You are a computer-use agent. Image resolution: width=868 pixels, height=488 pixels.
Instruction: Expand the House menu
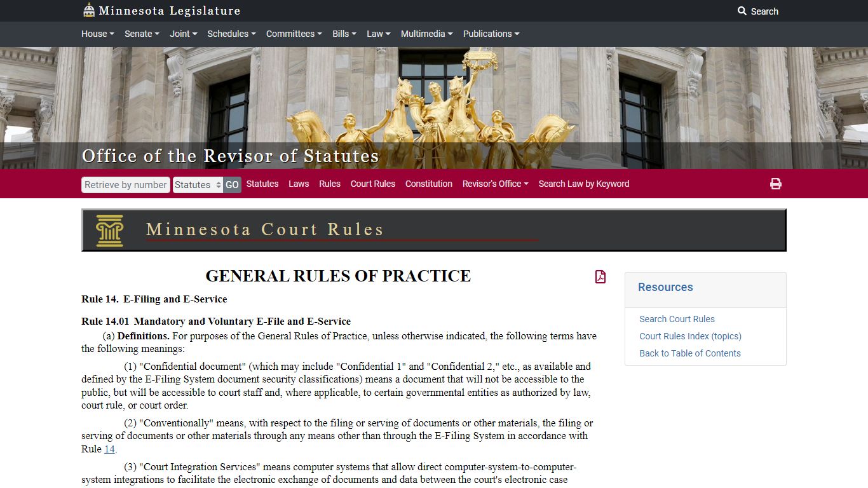click(x=98, y=34)
